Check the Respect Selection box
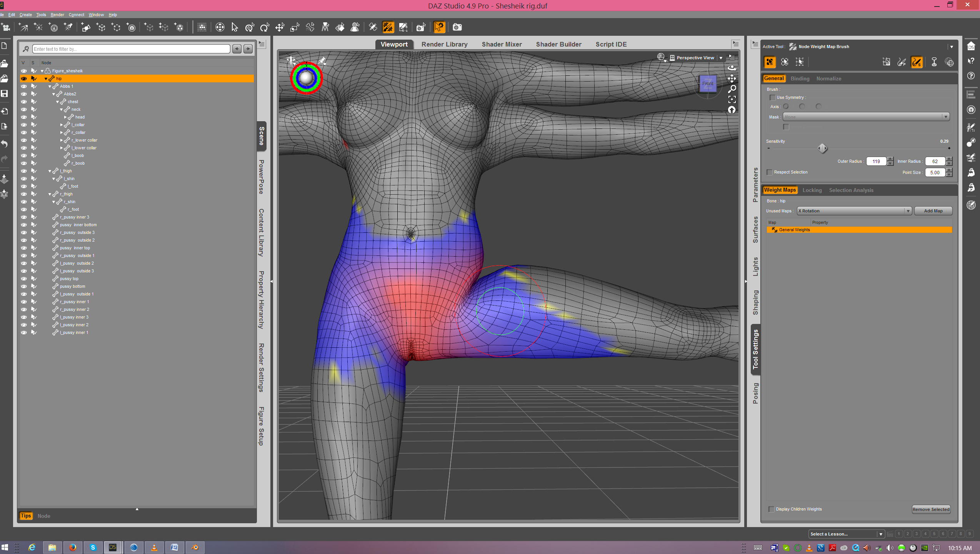 pos(770,172)
